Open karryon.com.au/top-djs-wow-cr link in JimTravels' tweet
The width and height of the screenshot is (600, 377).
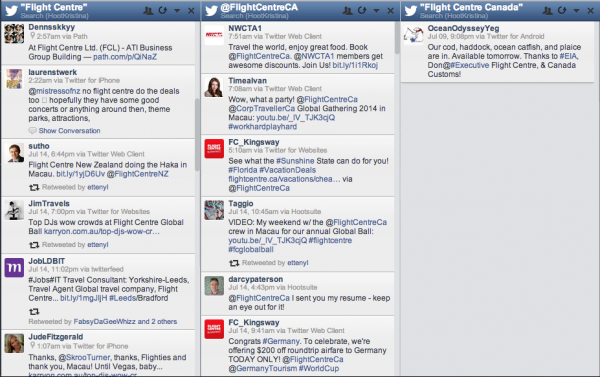coord(101,232)
